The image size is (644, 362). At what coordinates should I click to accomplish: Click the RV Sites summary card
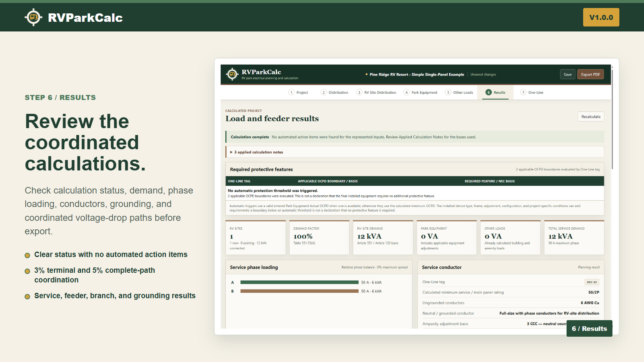click(256, 237)
